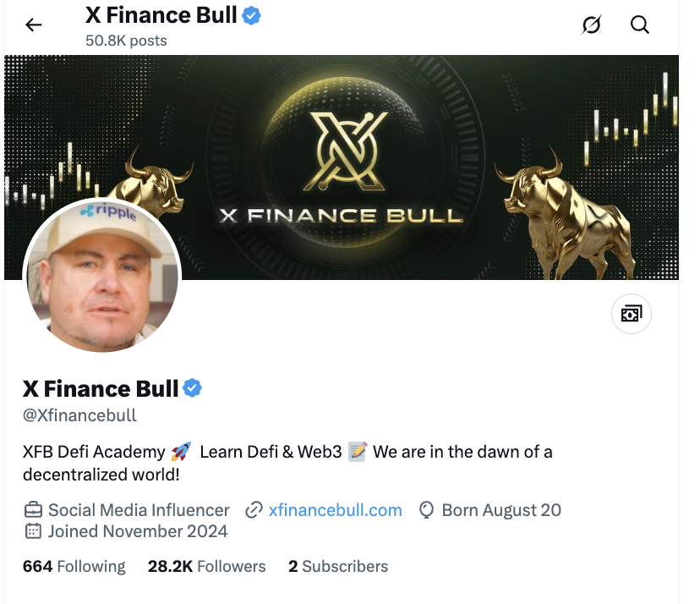Click the link chain icon
700x604 pixels.
coord(254,510)
